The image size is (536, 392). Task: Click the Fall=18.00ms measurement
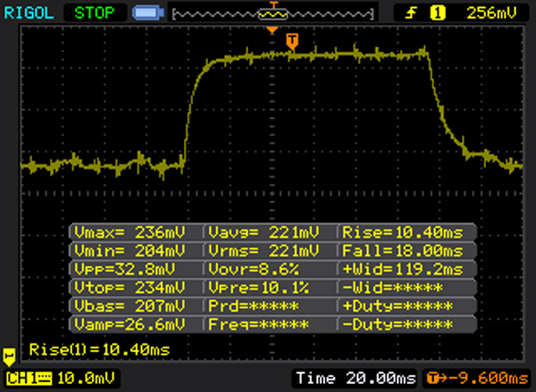[x=403, y=251]
